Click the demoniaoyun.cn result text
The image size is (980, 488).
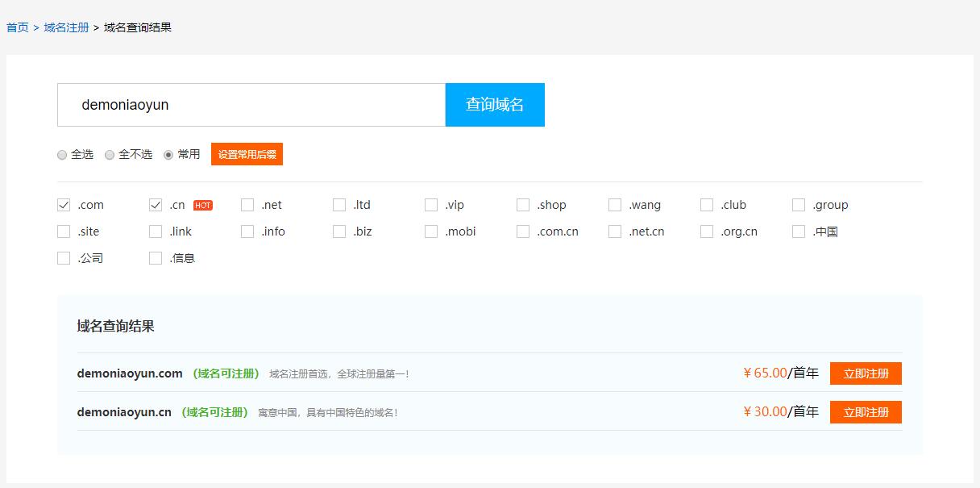point(124,412)
